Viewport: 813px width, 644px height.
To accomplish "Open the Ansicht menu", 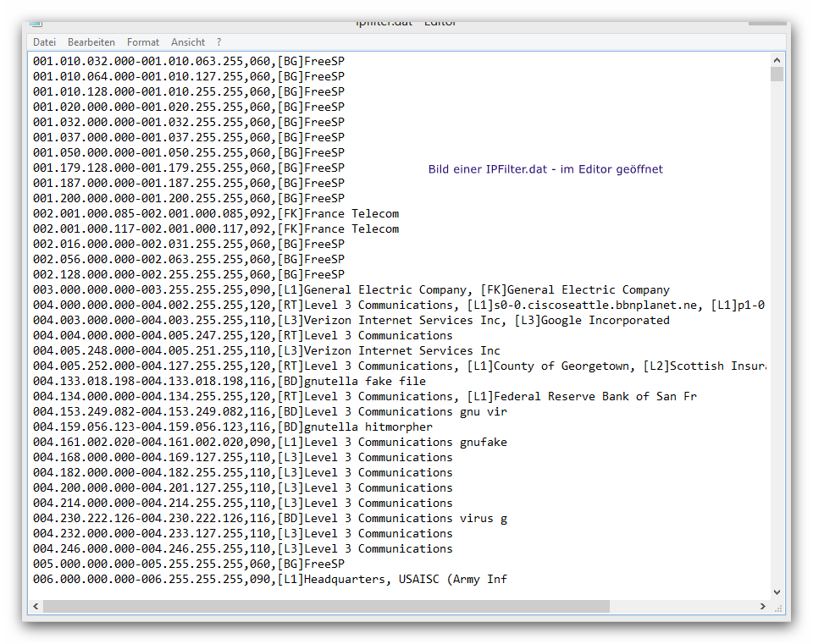I will (187, 41).
